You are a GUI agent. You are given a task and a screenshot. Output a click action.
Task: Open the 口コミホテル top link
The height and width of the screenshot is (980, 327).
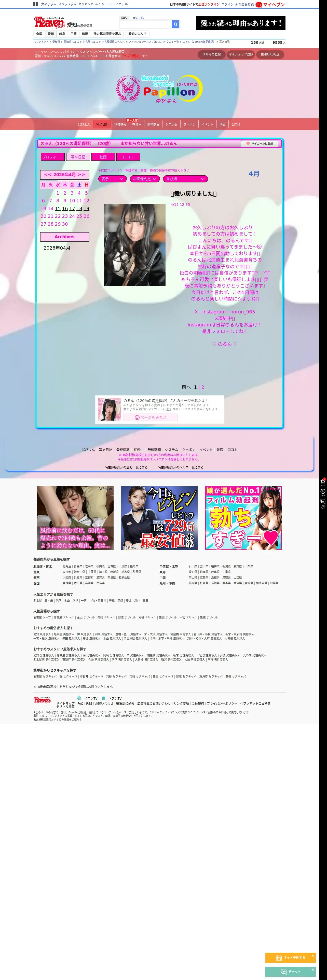pyautogui.click(x=118, y=4)
